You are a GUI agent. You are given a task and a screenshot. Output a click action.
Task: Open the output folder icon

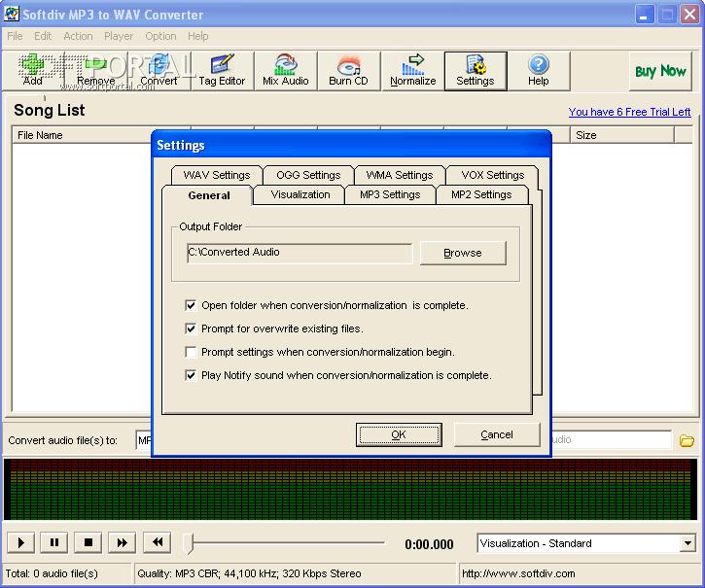point(687,440)
